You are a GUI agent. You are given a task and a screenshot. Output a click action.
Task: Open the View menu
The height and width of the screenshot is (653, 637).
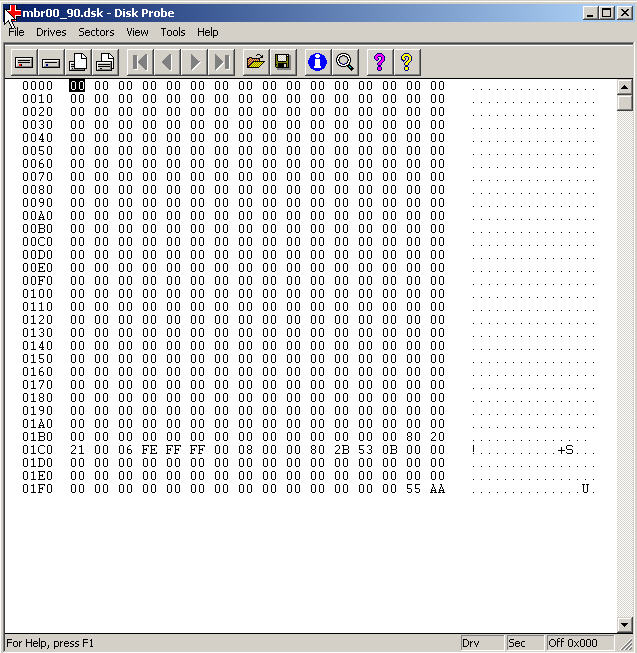point(137,32)
